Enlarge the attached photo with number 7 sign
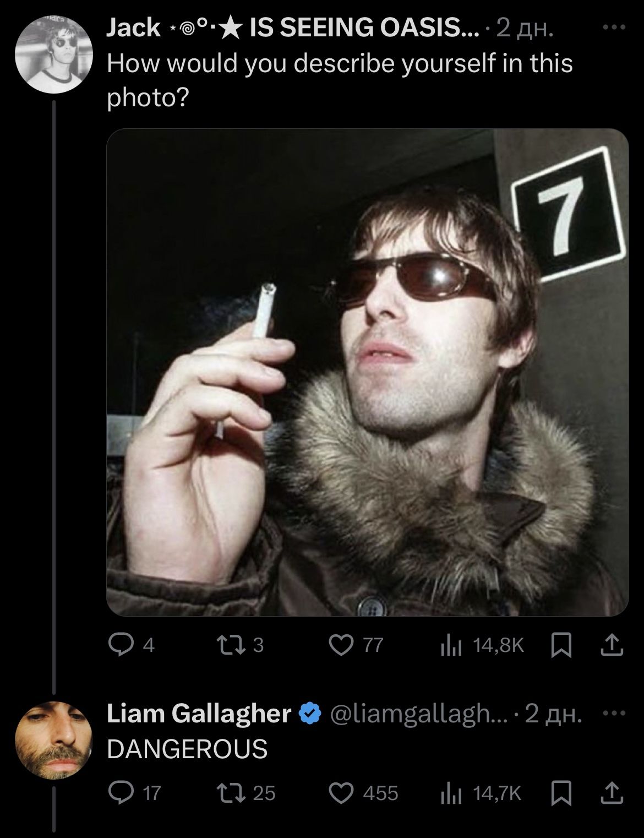Screen dimensions: 644x838 coord(367,372)
